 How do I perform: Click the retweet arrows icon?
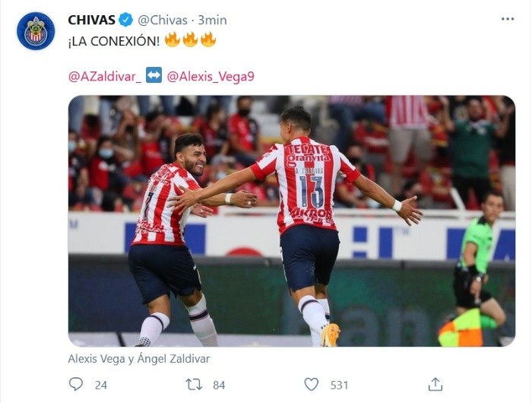[194, 385]
